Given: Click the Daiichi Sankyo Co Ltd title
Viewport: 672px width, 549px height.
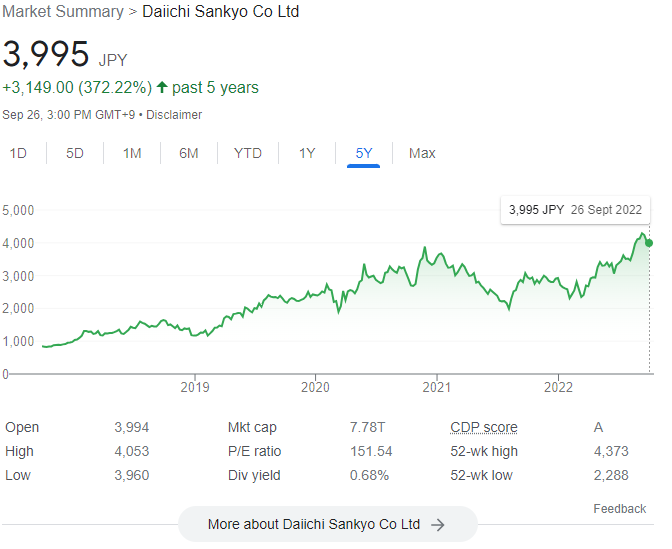Looking at the screenshot, I should [220, 12].
